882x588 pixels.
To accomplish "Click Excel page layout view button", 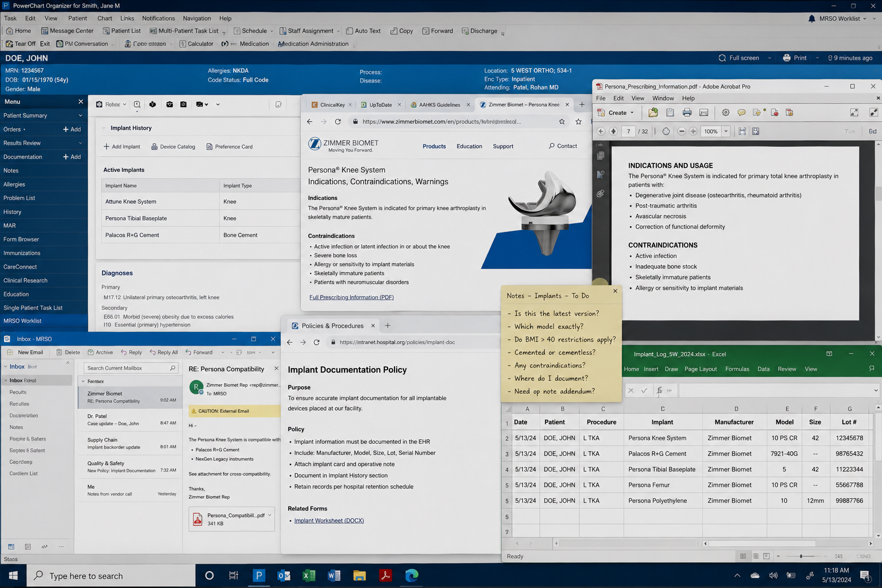I will tap(756, 556).
